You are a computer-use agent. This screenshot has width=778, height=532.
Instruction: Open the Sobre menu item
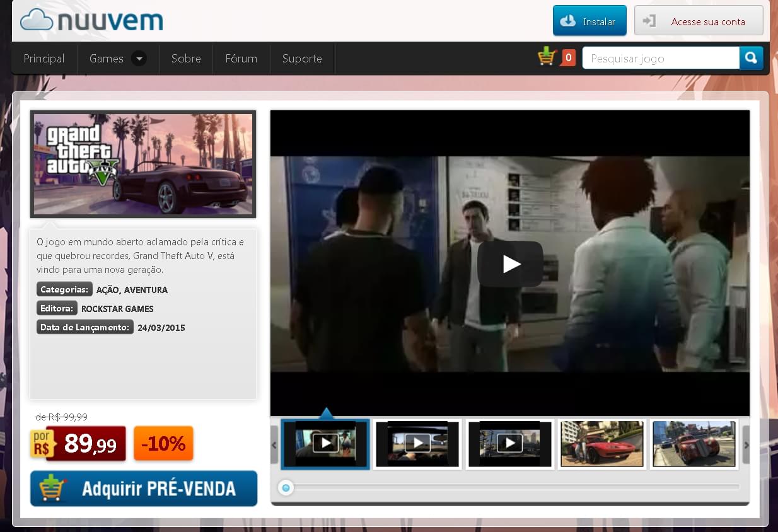click(x=186, y=59)
